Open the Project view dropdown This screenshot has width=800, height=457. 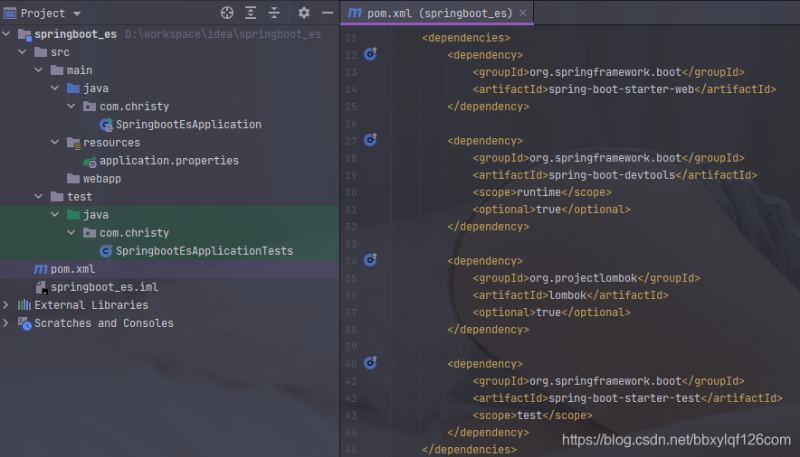coord(77,13)
